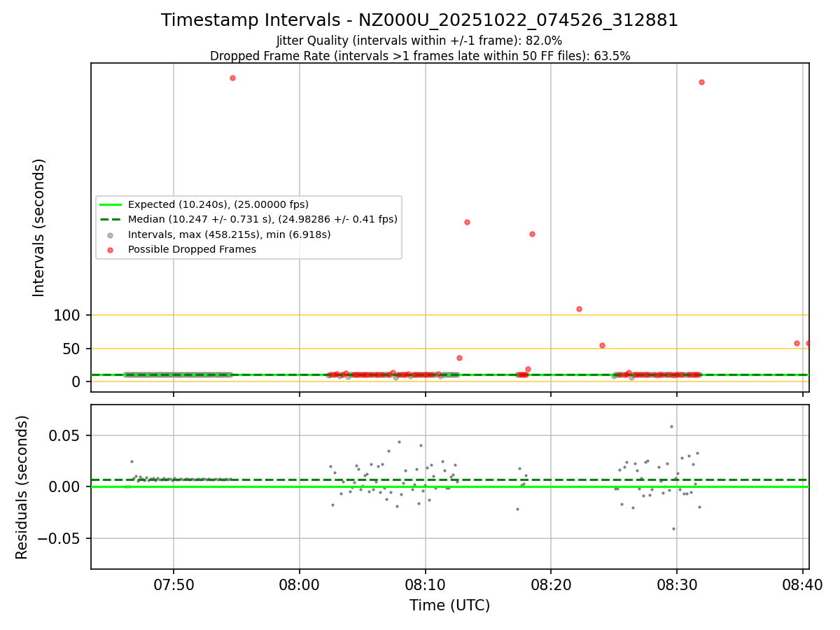Click the 100 tick on the intervals axis
Image resolution: width=840 pixels, height=630 pixels.
click(68, 316)
